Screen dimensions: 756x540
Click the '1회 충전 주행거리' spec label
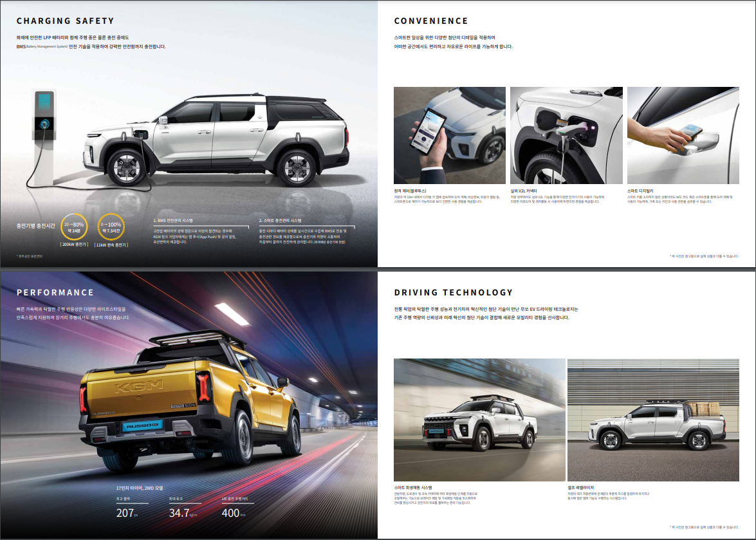(x=235, y=499)
